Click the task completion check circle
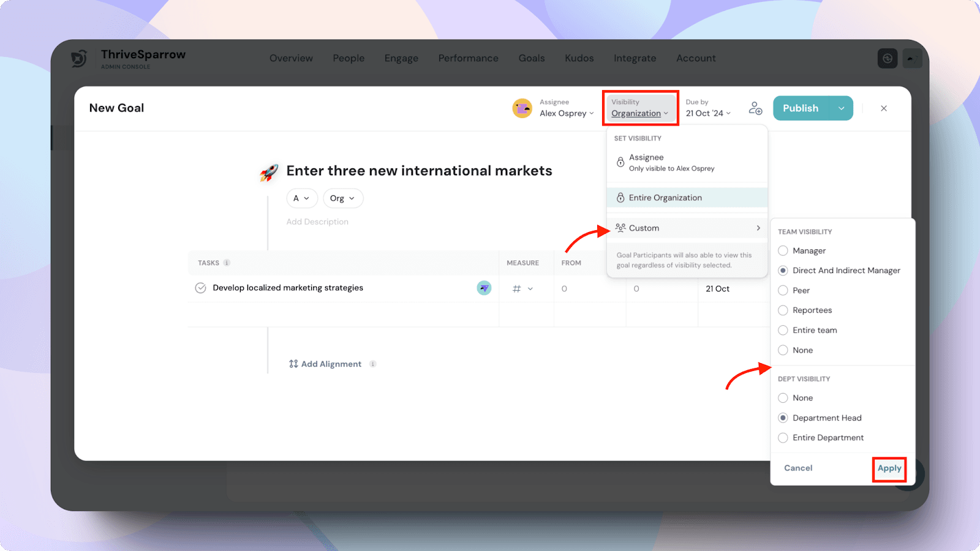This screenshot has width=980, height=551. click(200, 288)
